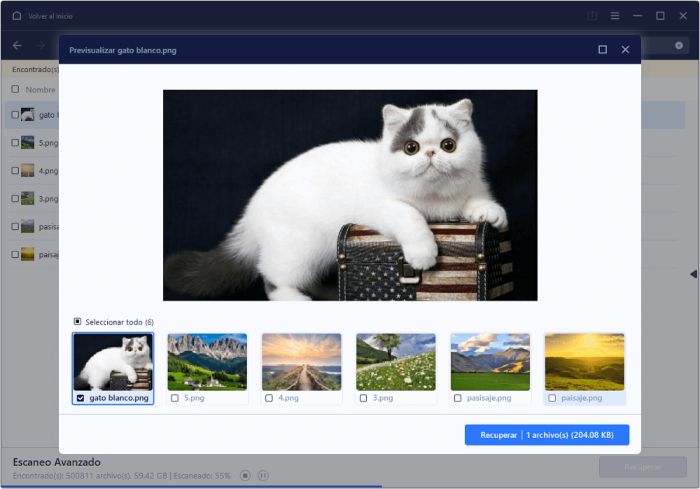Select the 4.png sunset path thumbnail
Image resolution: width=700 pixels, height=489 pixels.
[x=301, y=362]
